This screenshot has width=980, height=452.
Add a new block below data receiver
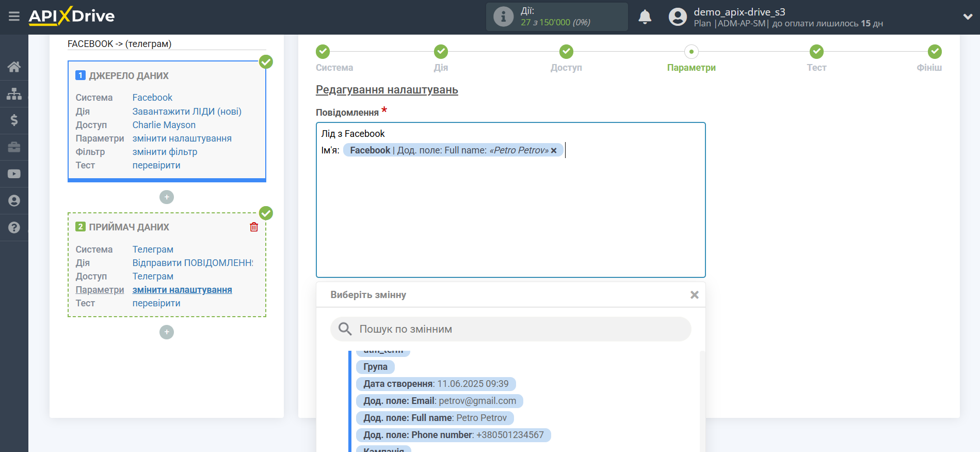pos(167,332)
